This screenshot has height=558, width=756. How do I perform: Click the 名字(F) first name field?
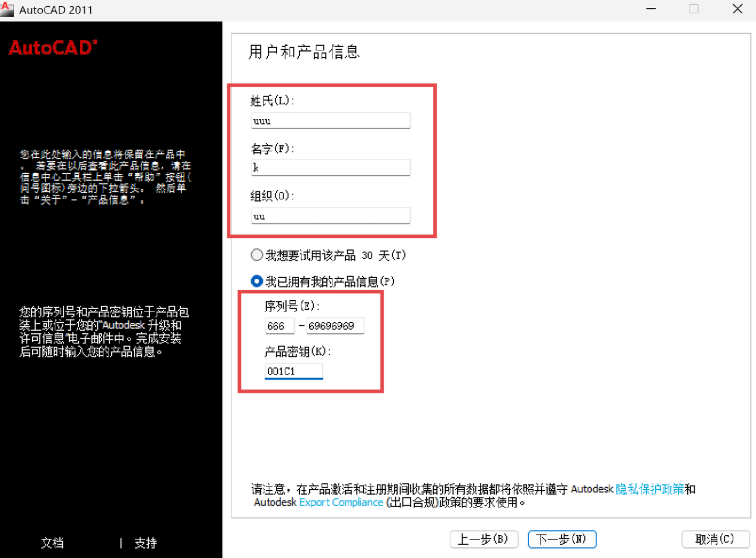coord(331,167)
